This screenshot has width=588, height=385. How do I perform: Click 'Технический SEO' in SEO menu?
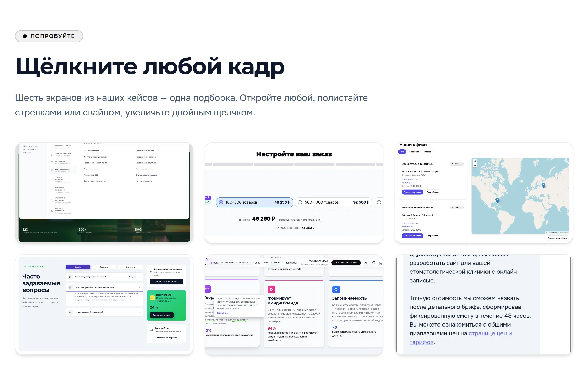click(91, 175)
